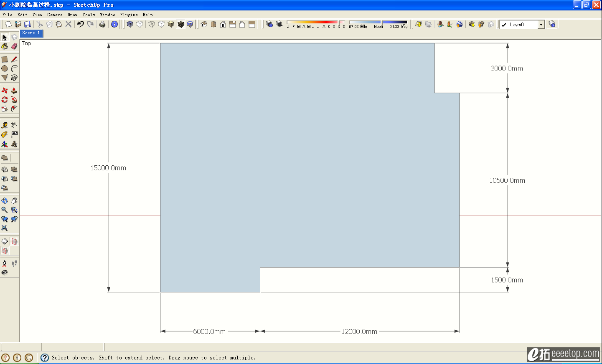Select the Rectangle drawing tool
The height and width of the screenshot is (364, 602).
(x=5, y=59)
